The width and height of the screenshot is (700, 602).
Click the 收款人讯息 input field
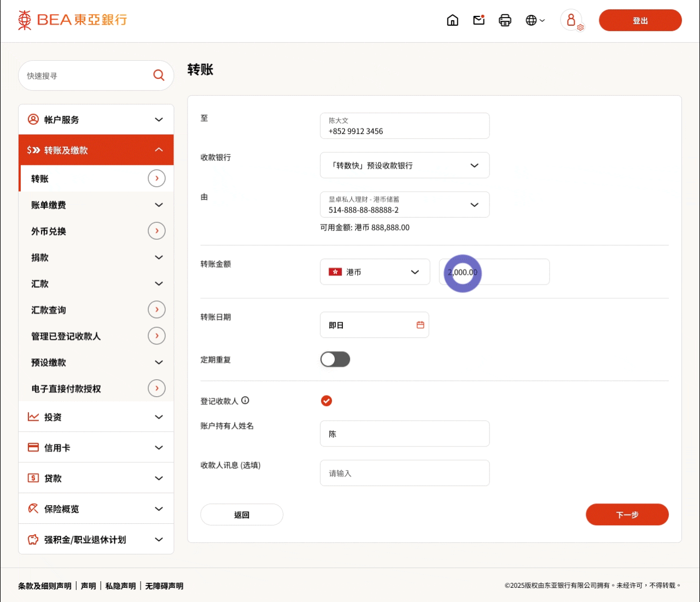(x=404, y=473)
